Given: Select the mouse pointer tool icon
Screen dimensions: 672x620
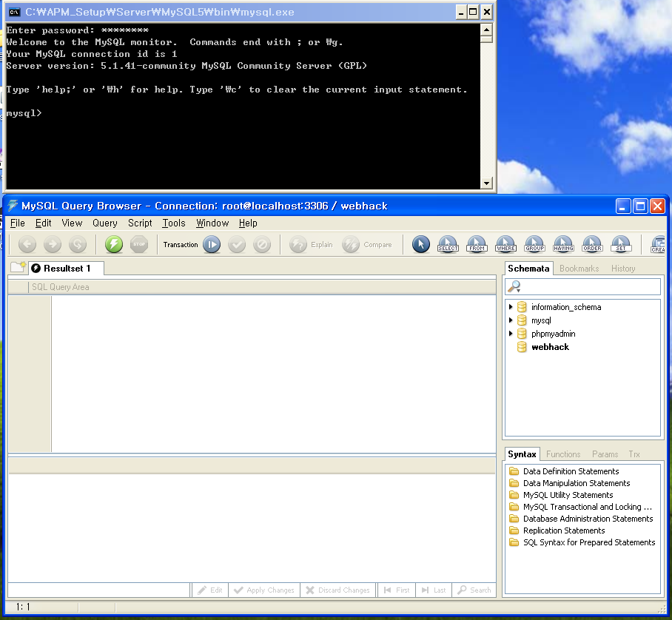Looking at the screenshot, I should point(421,244).
